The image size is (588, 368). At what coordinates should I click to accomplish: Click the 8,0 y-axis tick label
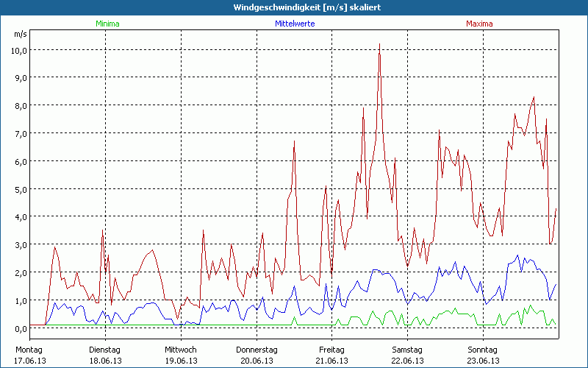(x=21, y=105)
